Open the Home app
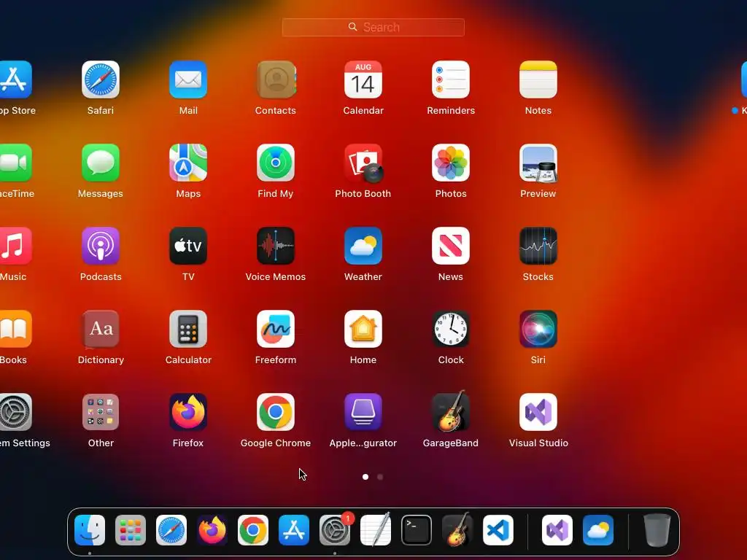The image size is (747, 560). click(363, 329)
